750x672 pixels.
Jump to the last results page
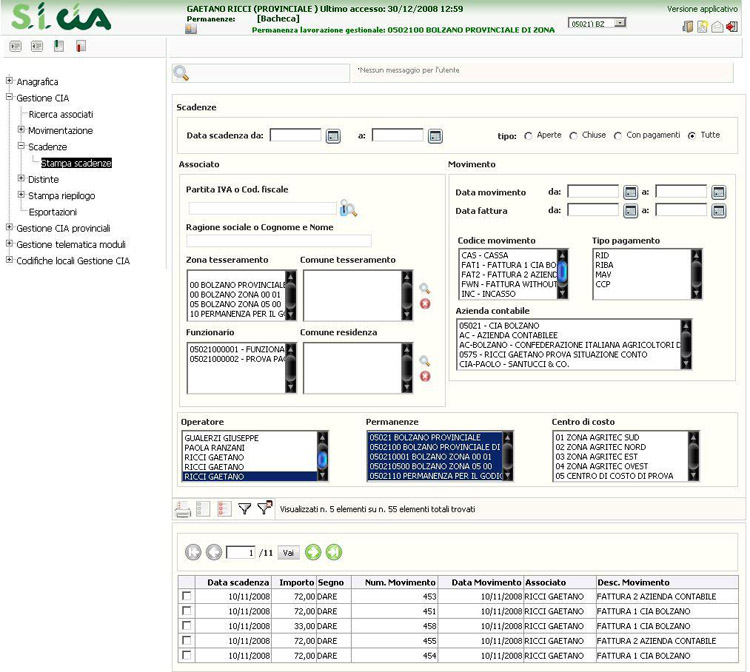coord(334,552)
